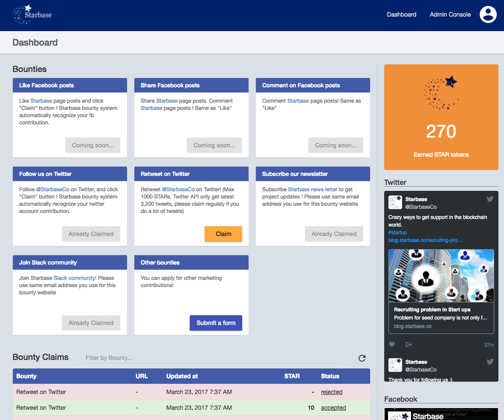The image size is (504, 420).
Task: Click Coming soon under Like Facebook posts
Action: click(x=93, y=145)
